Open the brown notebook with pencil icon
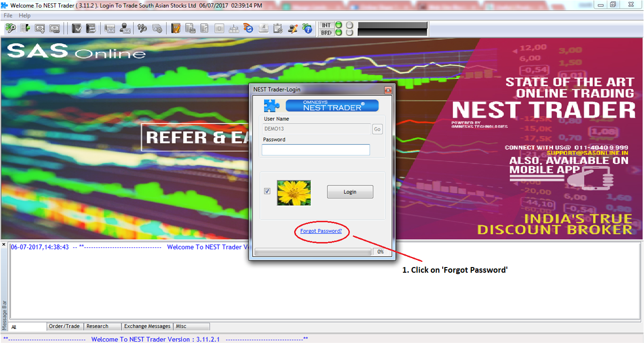Screen dimensions: 644x343 [176, 28]
